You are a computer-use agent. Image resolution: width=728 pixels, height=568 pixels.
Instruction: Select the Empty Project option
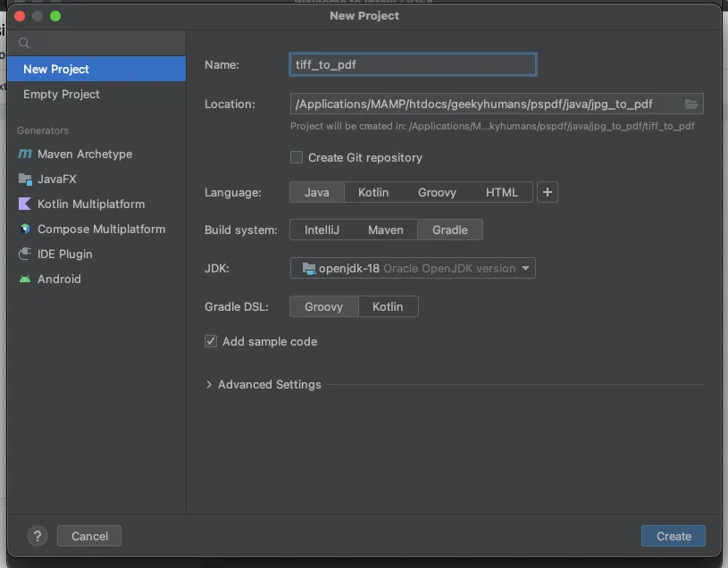61,93
